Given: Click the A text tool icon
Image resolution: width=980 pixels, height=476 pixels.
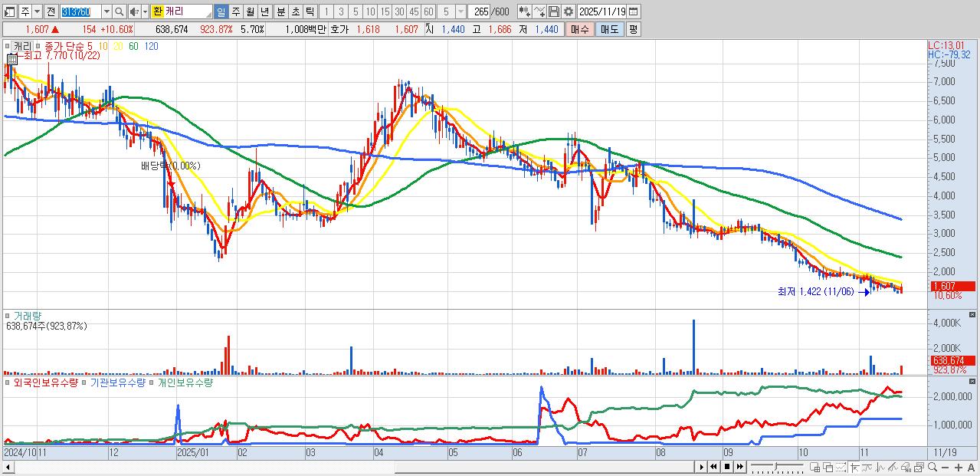Looking at the screenshot, I should point(971,467).
